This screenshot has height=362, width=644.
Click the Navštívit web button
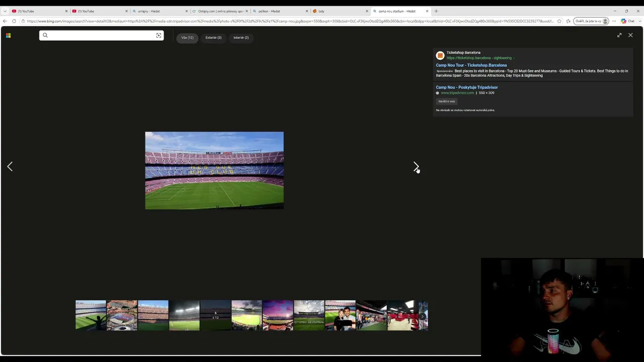point(446,102)
